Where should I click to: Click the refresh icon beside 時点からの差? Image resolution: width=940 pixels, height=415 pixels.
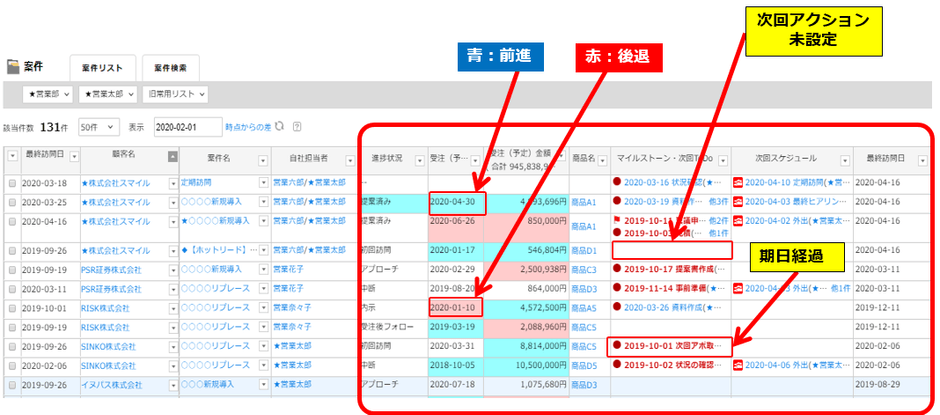click(x=280, y=127)
